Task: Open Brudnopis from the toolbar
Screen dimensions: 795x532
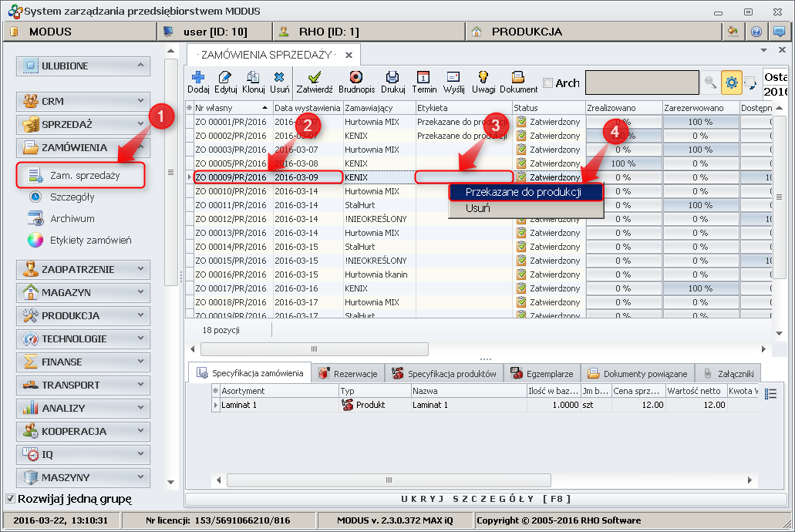Action: 355,77
